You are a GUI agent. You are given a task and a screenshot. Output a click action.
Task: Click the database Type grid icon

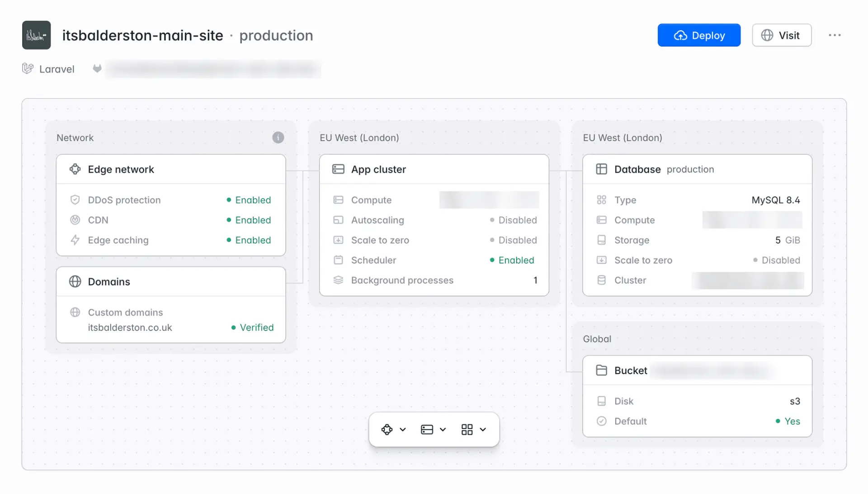(601, 200)
